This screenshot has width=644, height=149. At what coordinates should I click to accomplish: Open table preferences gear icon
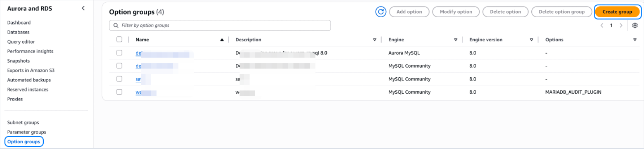635,26
